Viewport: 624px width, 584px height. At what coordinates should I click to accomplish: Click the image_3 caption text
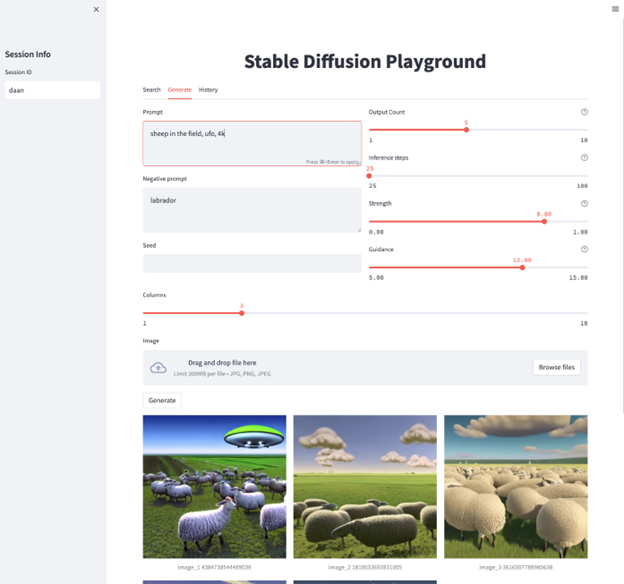pyautogui.click(x=516, y=567)
